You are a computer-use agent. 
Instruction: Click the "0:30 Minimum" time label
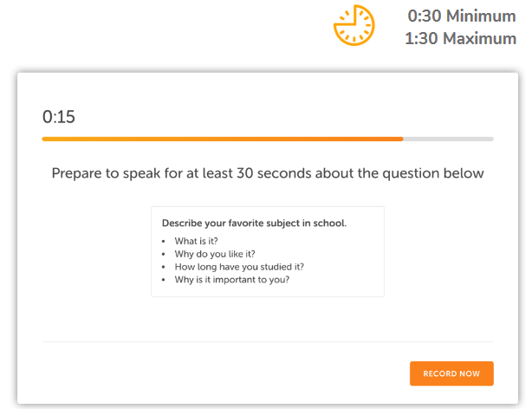[461, 16]
